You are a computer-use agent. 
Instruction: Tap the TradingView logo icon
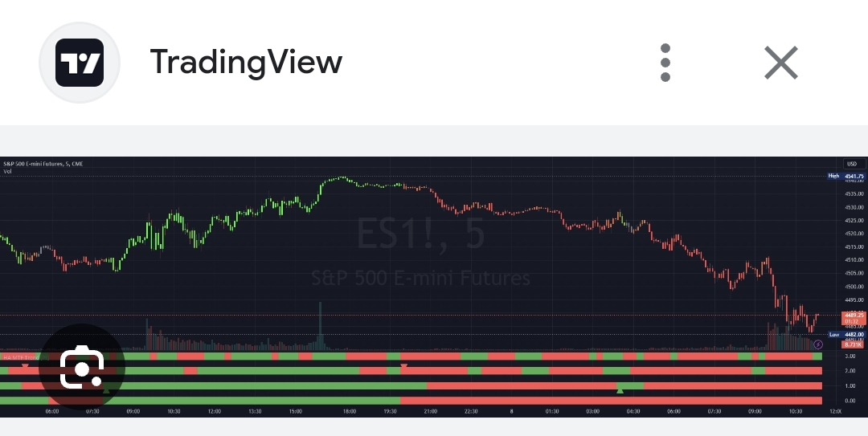[x=80, y=63]
